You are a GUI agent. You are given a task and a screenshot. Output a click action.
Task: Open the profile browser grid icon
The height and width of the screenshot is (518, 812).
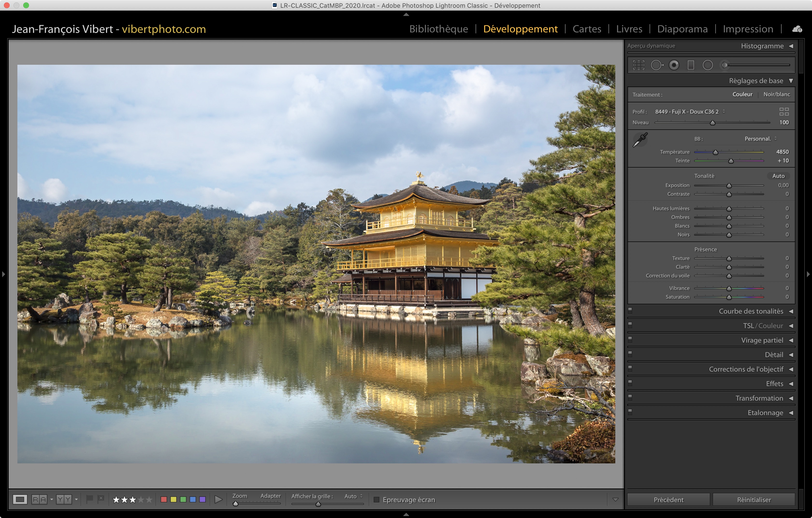(784, 112)
